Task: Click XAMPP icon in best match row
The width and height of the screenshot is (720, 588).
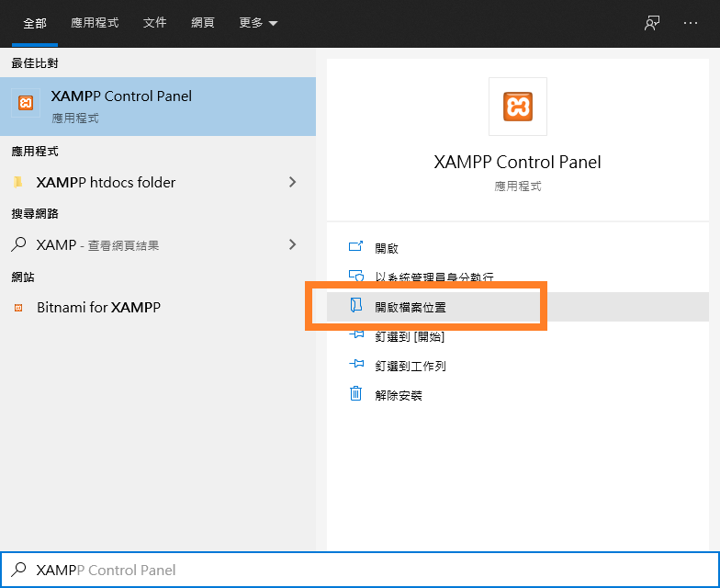Action: (26, 103)
